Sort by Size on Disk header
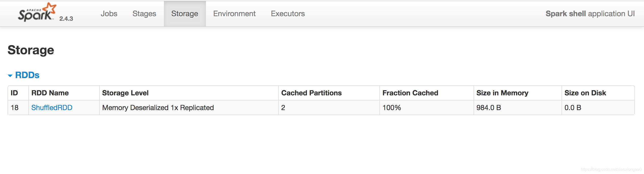 585,93
